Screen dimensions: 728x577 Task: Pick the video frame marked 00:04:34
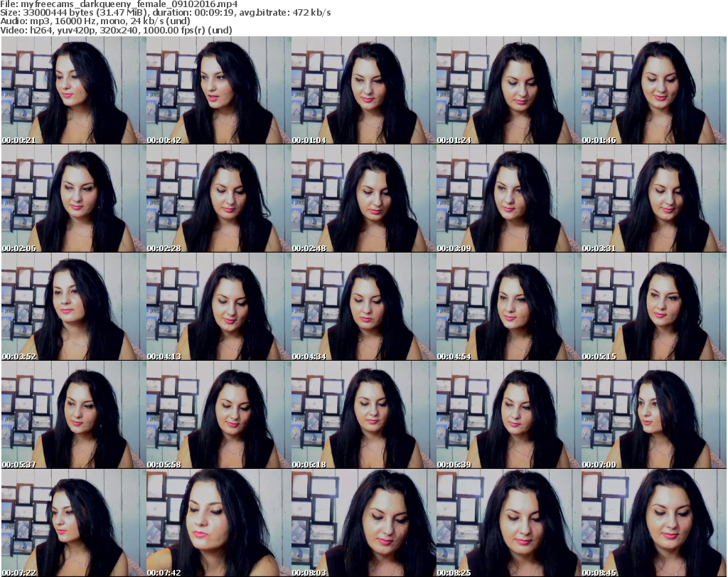(x=363, y=307)
